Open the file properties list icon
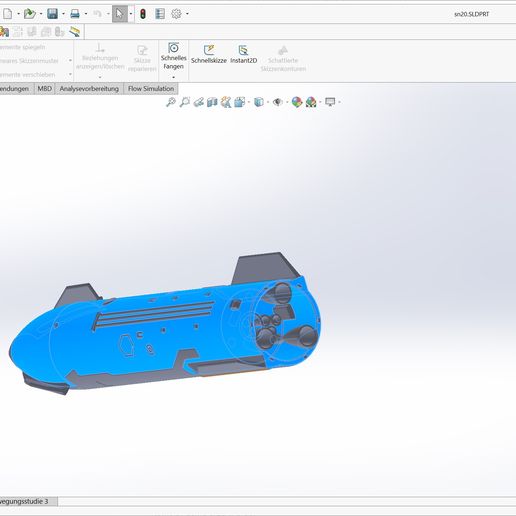 160,14
